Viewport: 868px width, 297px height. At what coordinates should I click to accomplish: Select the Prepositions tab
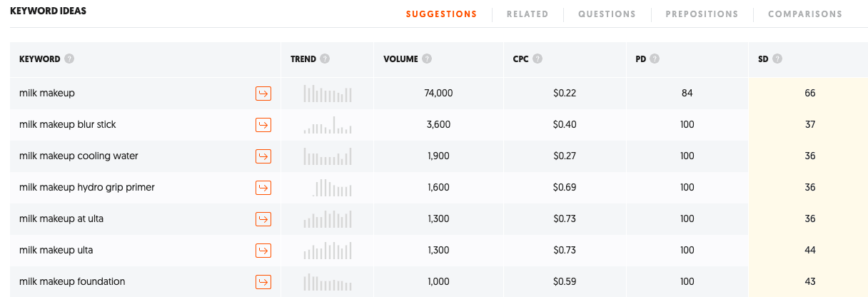point(702,14)
